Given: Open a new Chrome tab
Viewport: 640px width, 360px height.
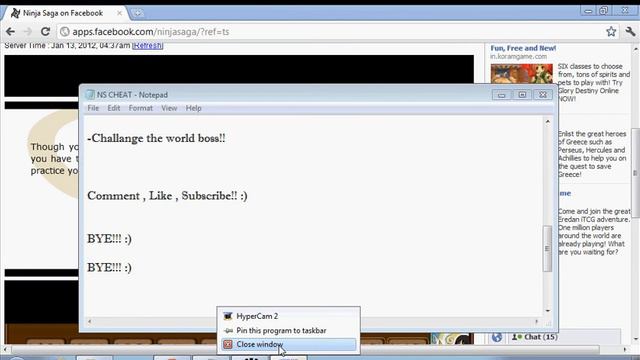Looking at the screenshot, I should point(138,13).
